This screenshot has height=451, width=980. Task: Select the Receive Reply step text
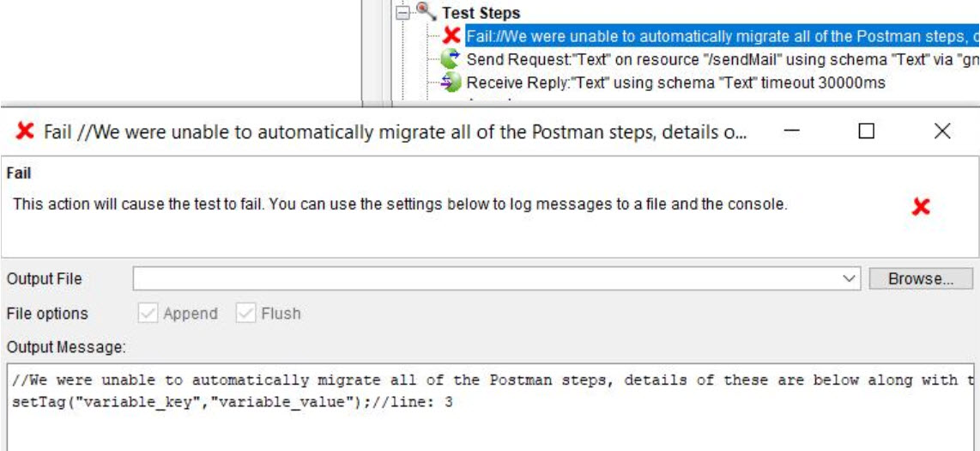[x=675, y=82]
